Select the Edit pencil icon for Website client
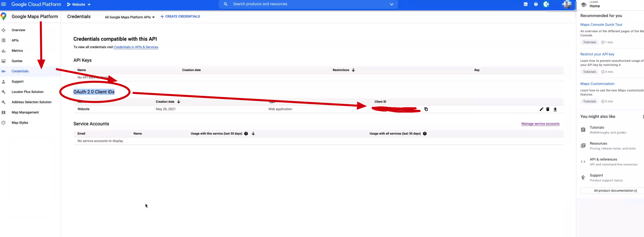The image size is (644, 237). pyautogui.click(x=541, y=109)
